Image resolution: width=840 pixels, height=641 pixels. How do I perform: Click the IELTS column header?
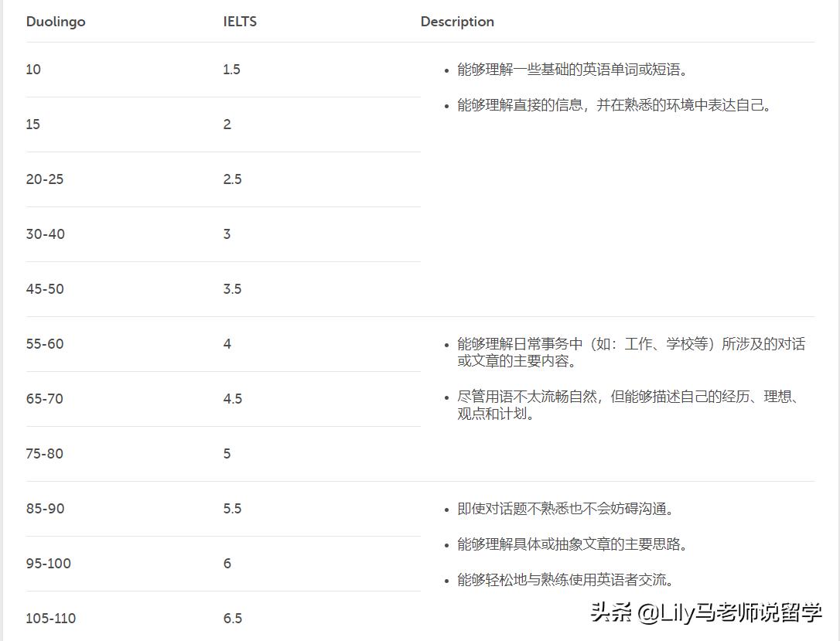240,22
